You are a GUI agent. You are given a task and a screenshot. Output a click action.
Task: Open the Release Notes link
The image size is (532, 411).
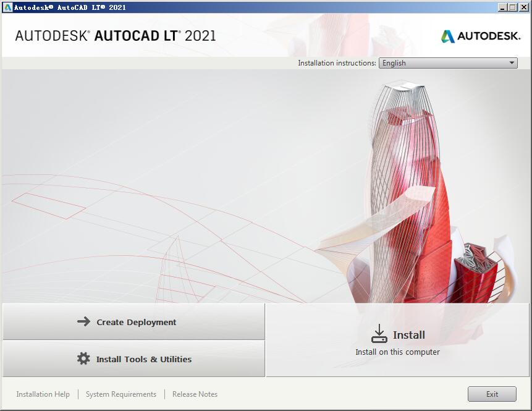pyautogui.click(x=195, y=394)
